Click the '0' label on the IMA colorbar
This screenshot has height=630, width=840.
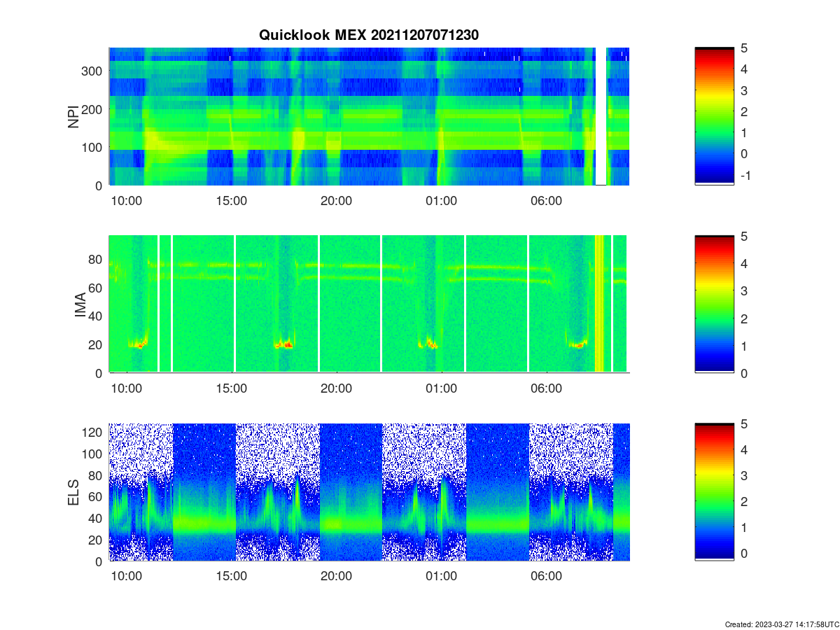745,373
